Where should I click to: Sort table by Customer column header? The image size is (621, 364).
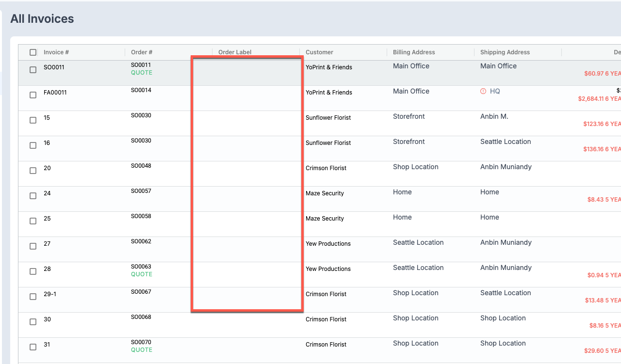[319, 52]
